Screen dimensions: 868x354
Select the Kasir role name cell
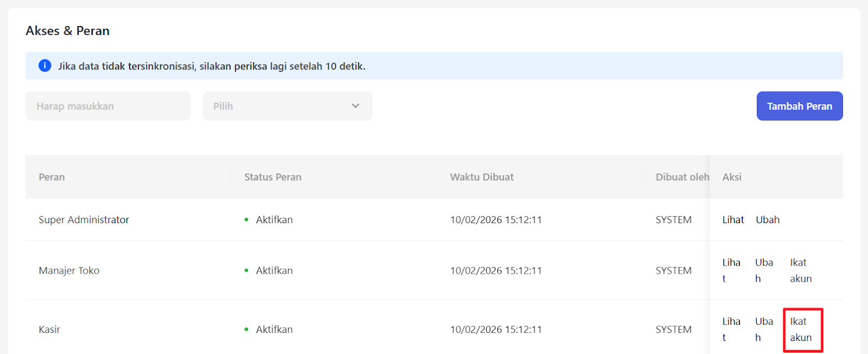[49, 330]
